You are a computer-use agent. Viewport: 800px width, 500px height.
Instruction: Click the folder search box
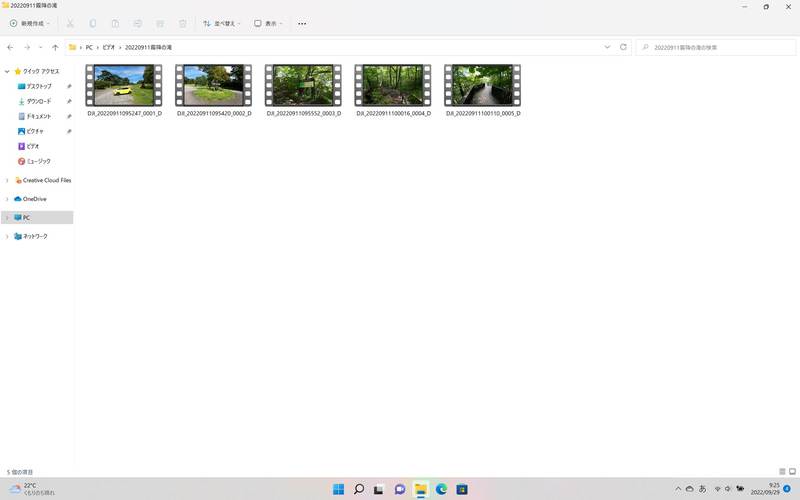[x=715, y=47]
